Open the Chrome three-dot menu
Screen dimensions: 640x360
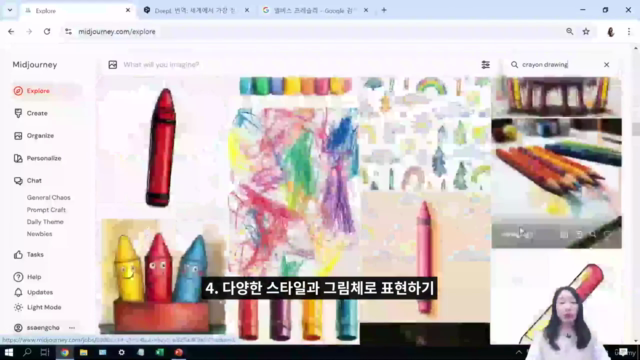point(629,31)
